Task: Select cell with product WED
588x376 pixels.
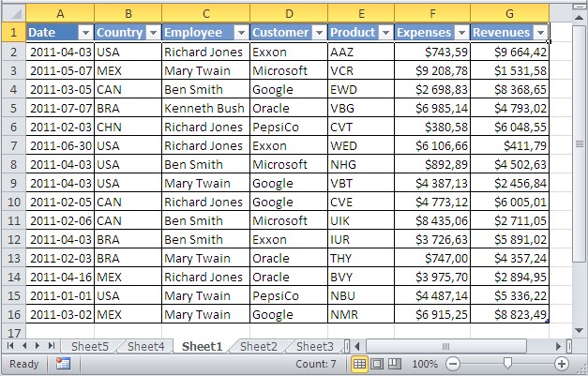Action: click(361, 145)
